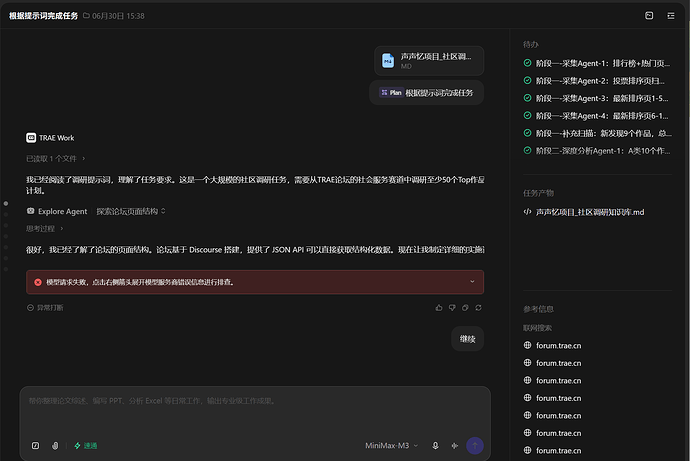Open the MiniMax-M3 model dropdown
Image resolution: width=690 pixels, height=461 pixels.
(391, 446)
